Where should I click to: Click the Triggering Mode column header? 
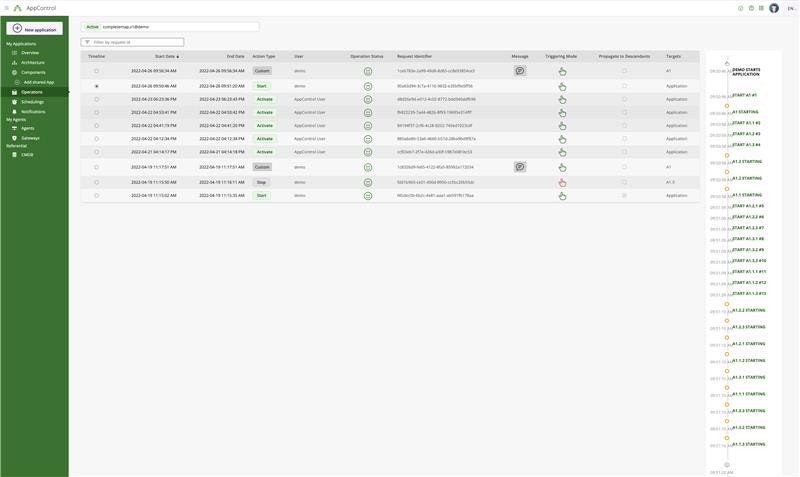click(561, 57)
